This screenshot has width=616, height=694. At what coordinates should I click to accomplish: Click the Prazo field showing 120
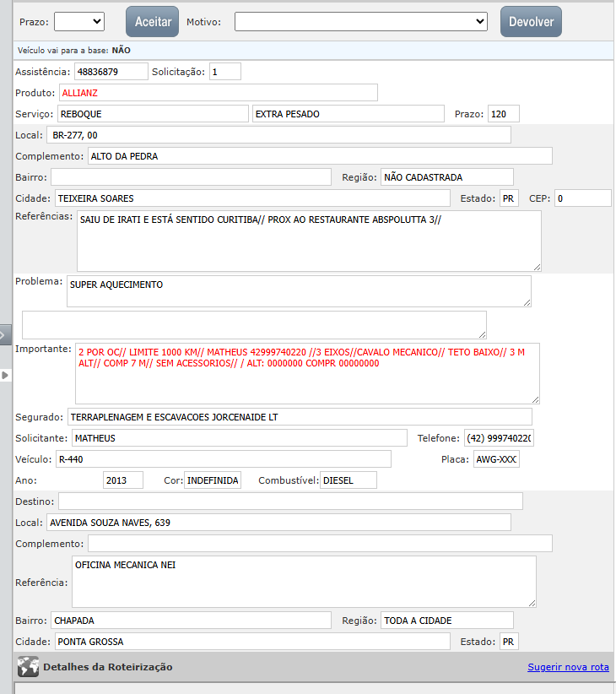click(504, 114)
